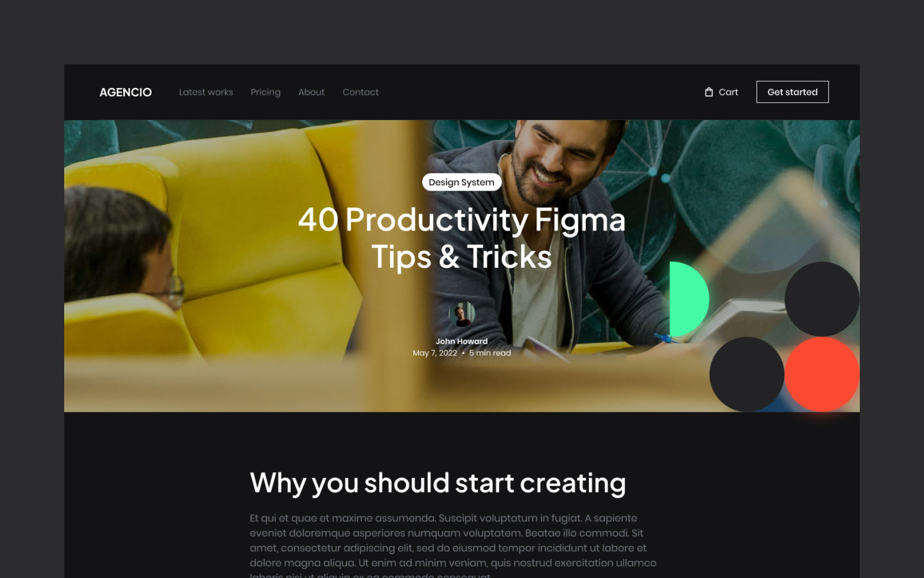
Task: Click the AGENCIO logo
Action: (x=126, y=92)
